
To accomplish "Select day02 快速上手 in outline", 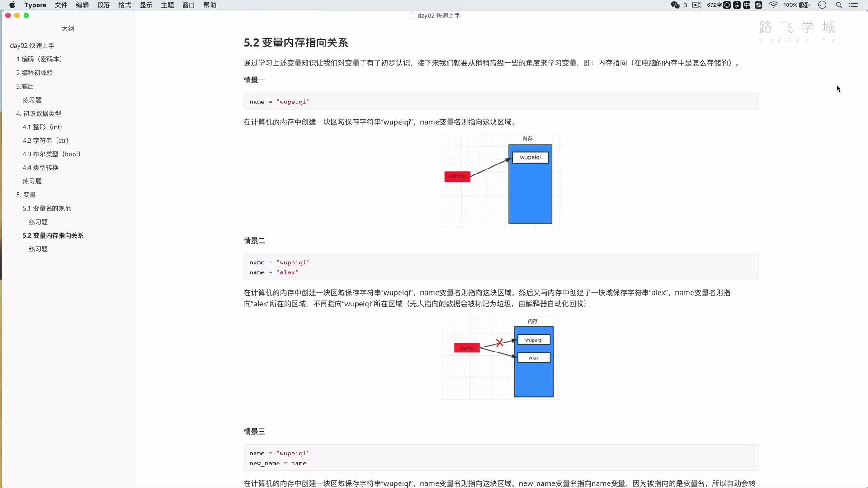I will pos(32,46).
